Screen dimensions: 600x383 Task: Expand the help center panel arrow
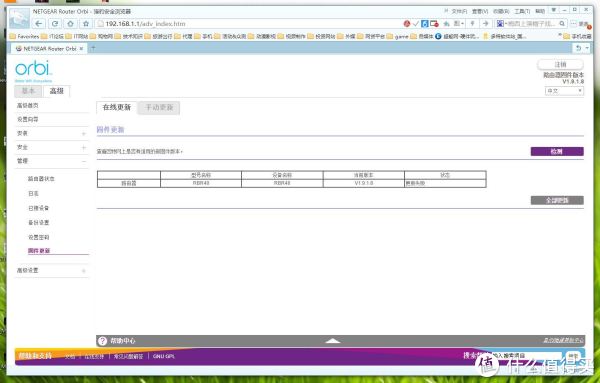[x=333, y=341]
